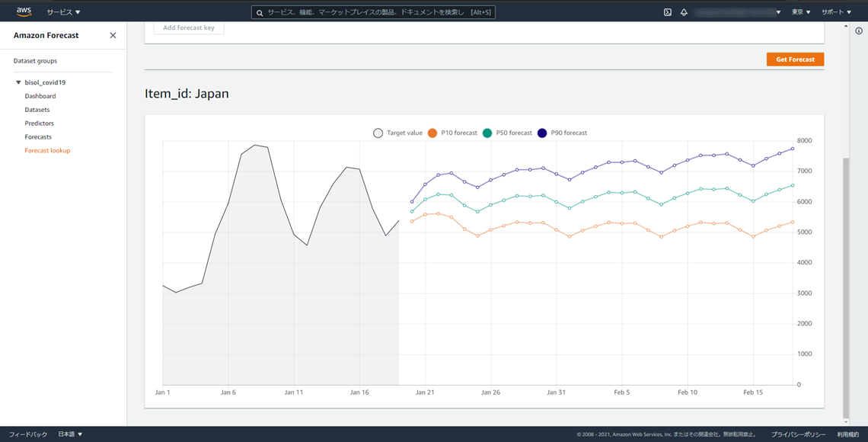
Task: Click the info circle icon at right edge
Action: 859,31
